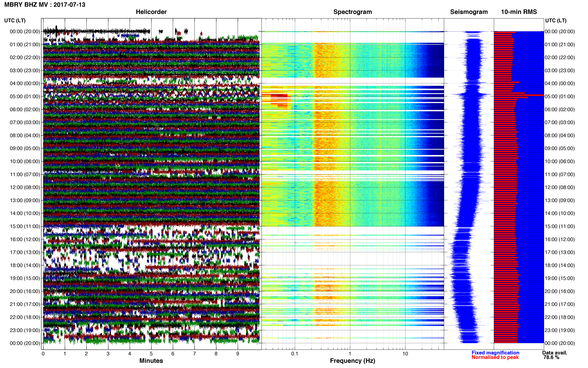Click the dark red low-frequency patch in the Spectrogram
This screenshot has width=588, height=368.
tap(279, 96)
